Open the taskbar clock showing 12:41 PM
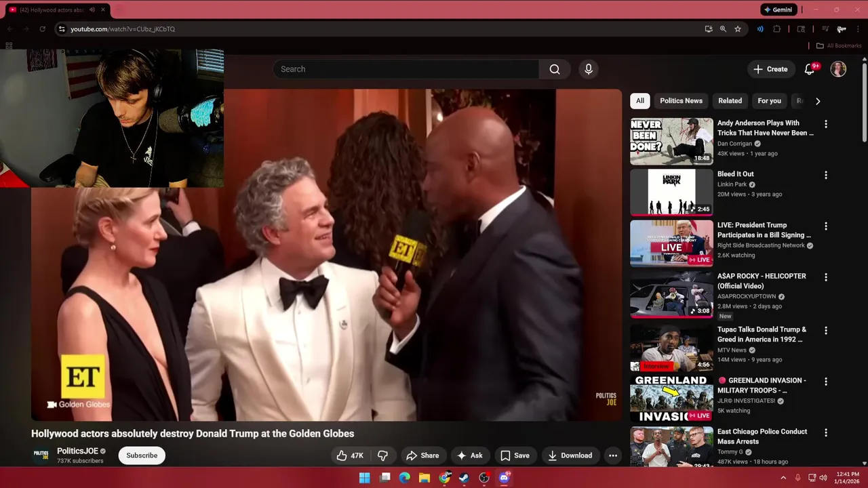 848,478
